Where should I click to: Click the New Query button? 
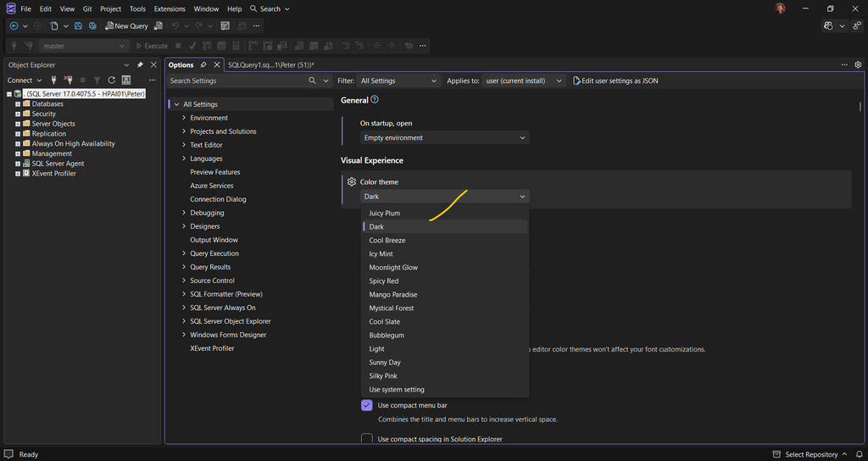126,26
